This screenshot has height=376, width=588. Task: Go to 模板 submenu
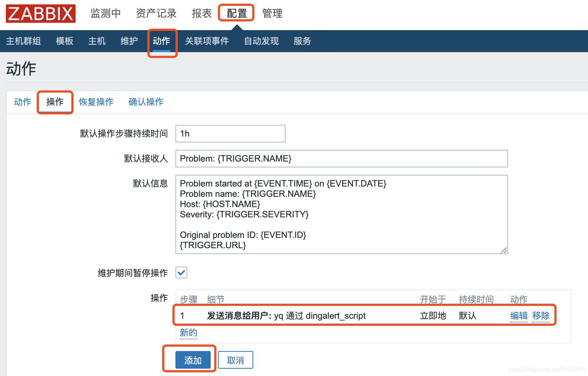[65, 41]
